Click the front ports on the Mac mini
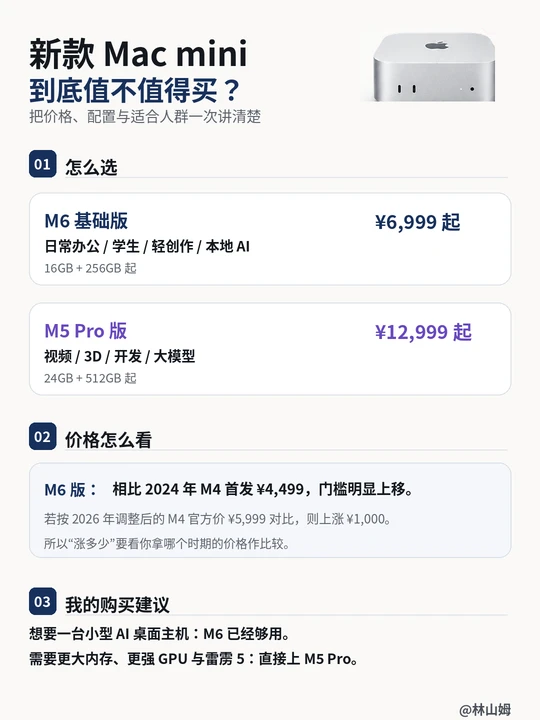 coord(407,89)
